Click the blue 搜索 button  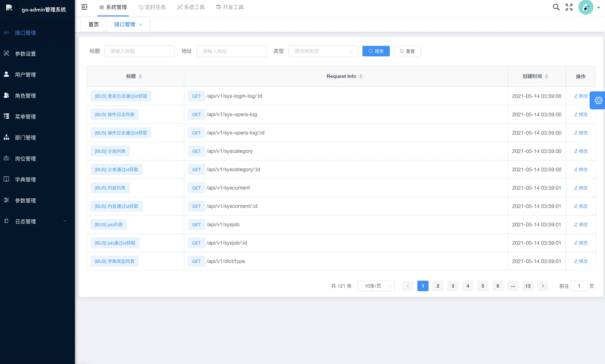376,51
